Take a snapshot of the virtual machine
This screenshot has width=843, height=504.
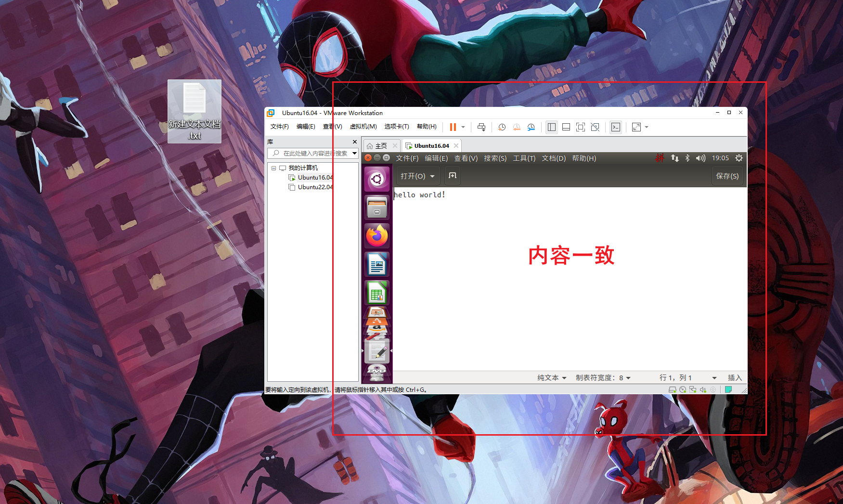pyautogui.click(x=502, y=127)
